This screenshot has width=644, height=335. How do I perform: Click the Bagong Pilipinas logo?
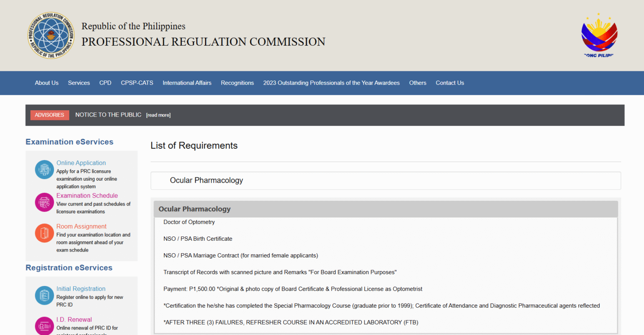click(x=599, y=36)
